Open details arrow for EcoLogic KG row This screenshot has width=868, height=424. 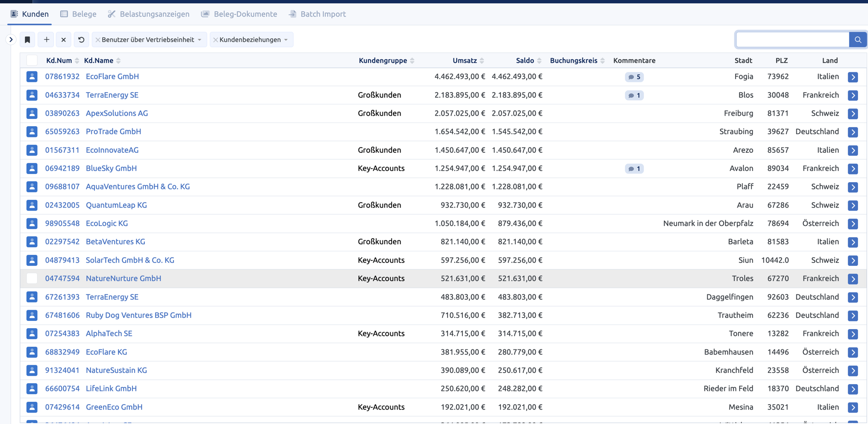point(853,224)
